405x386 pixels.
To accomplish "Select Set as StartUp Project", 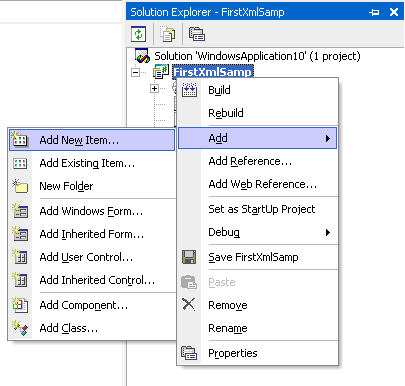I will point(257,209).
